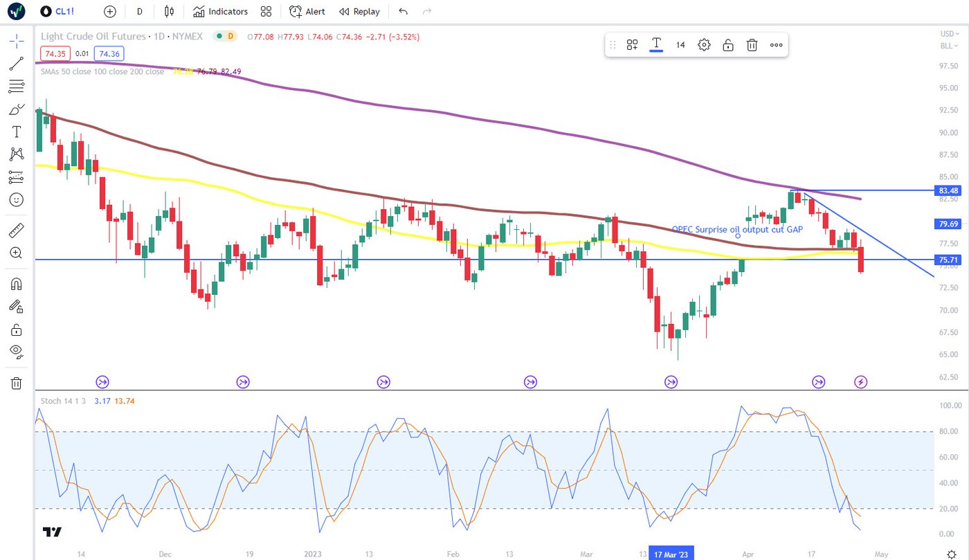Remove drawings with left toolbar trash icon
This screenshot has width=969, height=560.
[17, 383]
